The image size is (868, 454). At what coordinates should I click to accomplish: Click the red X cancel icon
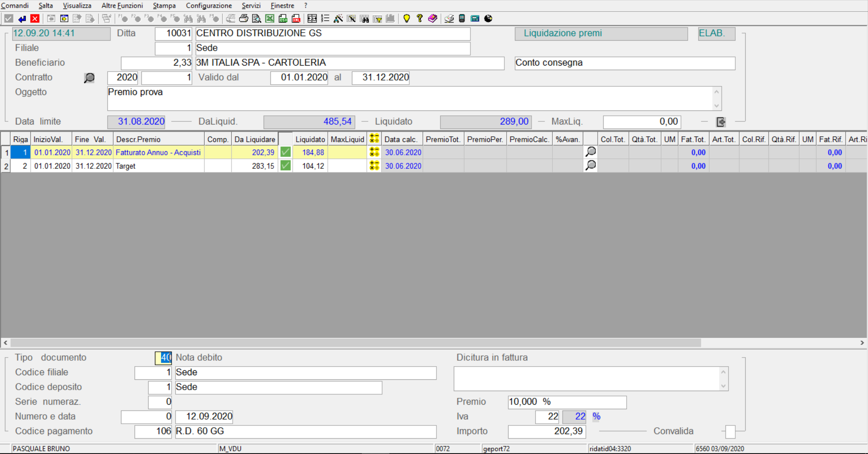(x=35, y=19)
